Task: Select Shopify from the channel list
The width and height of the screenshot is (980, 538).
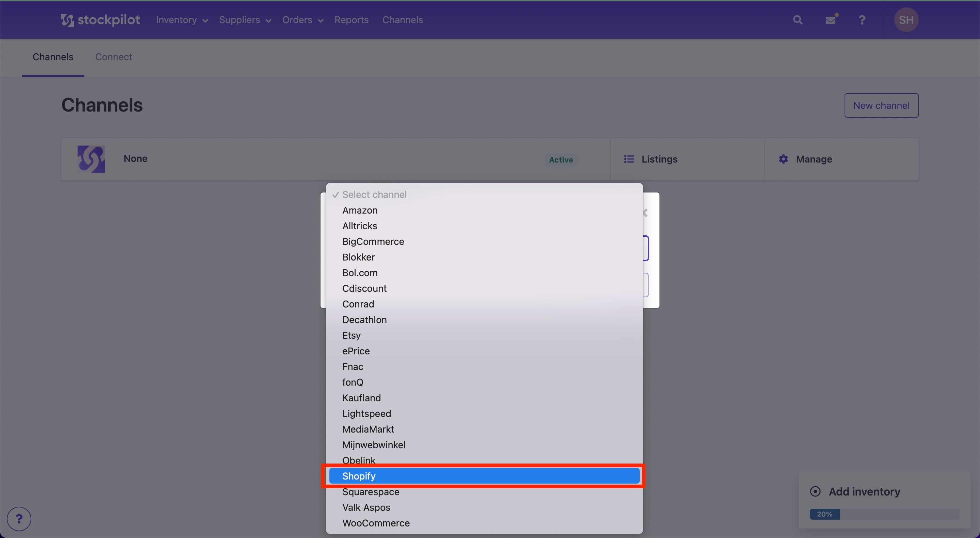Action: pyautogui.click(x=484, y=476)
